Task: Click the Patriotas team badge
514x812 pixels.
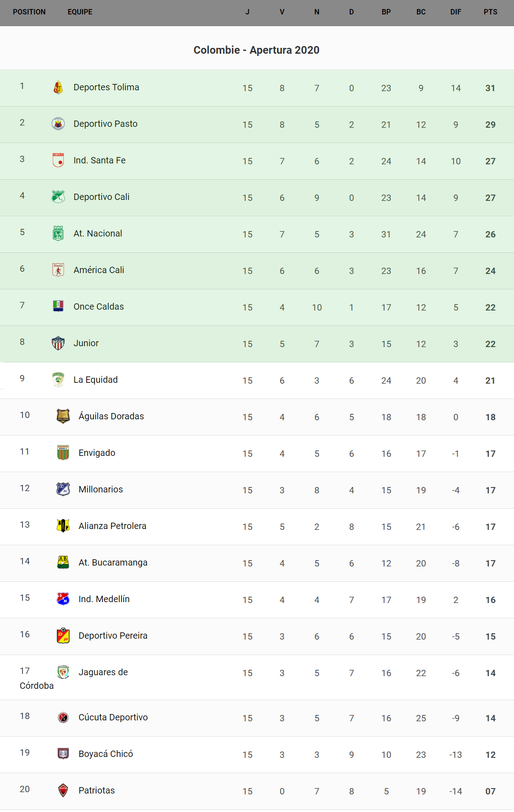Action: tap(63, 790)
